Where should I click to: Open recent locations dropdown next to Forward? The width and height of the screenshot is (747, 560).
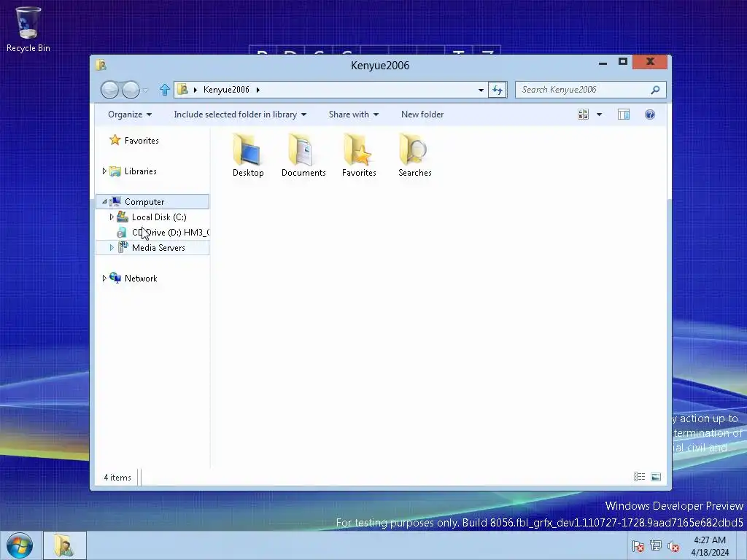pyautogui.click(x=146, y=90)
